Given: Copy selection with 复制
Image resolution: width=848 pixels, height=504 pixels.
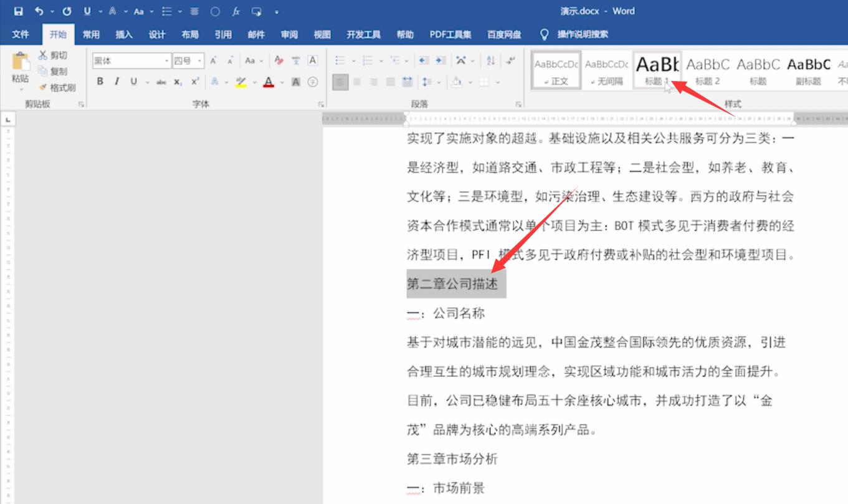Looking at the screenshot, I should click(53, 72).
